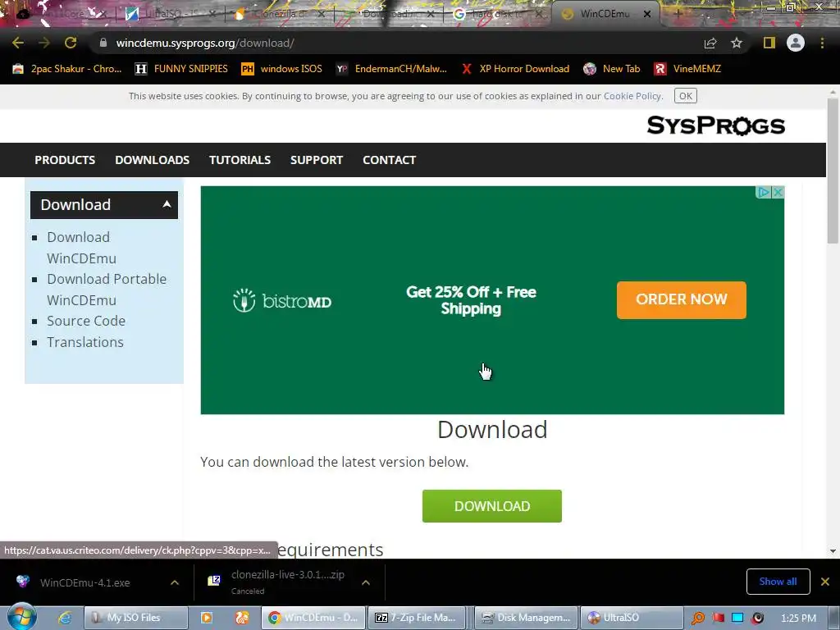Viewport: 840px width, 630px height.
Task: Open Download Portable WinCDEmu sidebar link
Action: [107, 290]
